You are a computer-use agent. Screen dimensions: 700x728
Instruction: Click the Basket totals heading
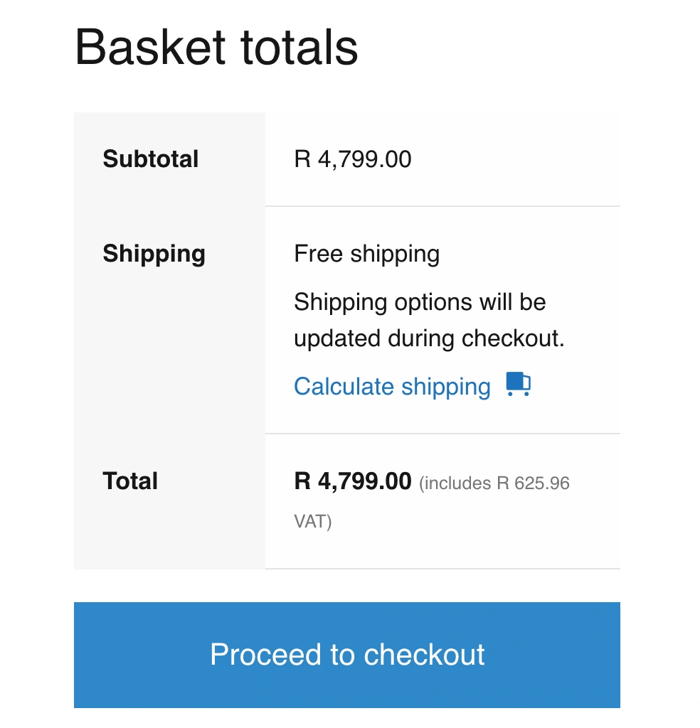(216, 46)
